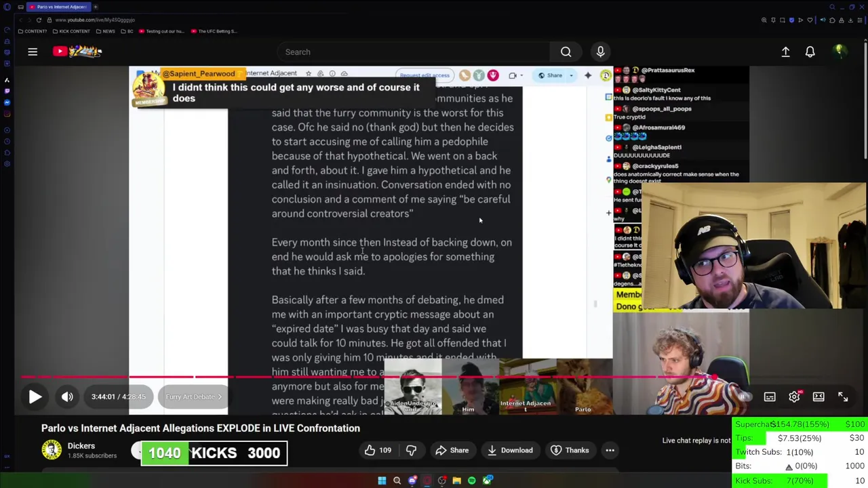This screenshot has width=868, height=488.
Task: Expand the Google Doc Share dropdown arrow
Action: tap(571, 75)
